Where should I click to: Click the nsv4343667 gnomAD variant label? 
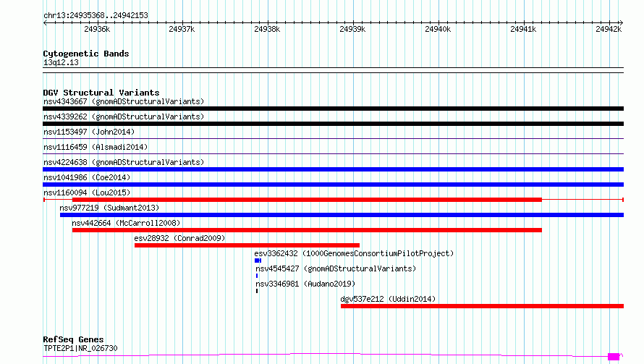click(x=124, y=101)
